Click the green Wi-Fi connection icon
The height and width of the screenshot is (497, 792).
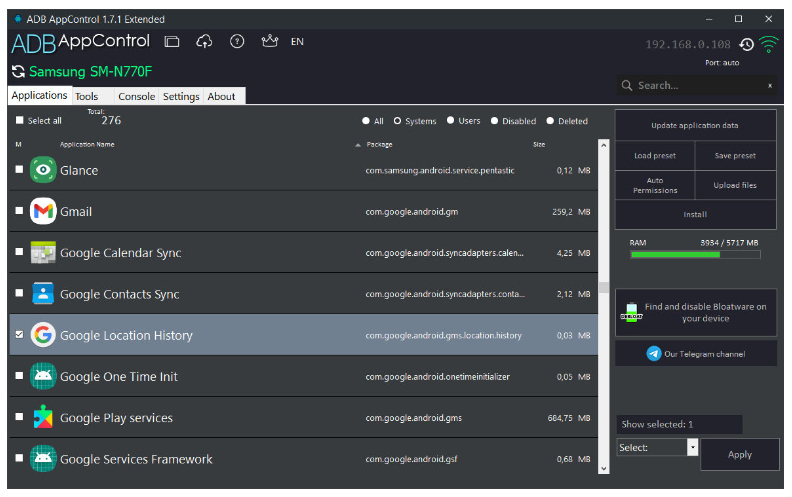tap(768, 45)
